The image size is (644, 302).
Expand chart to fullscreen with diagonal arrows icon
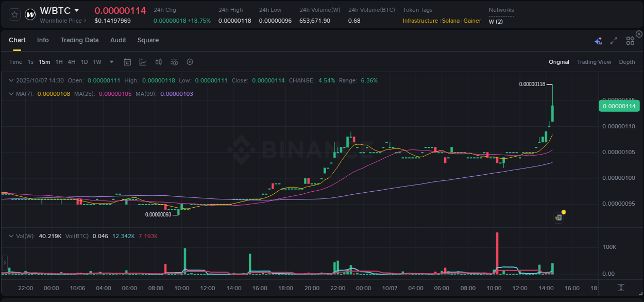[x=614, y=40]
